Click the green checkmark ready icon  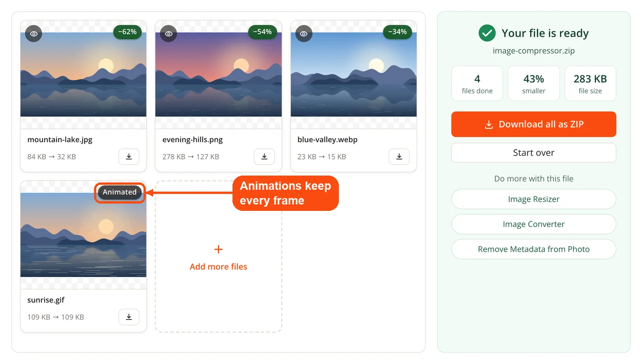(x=487, y=33)
